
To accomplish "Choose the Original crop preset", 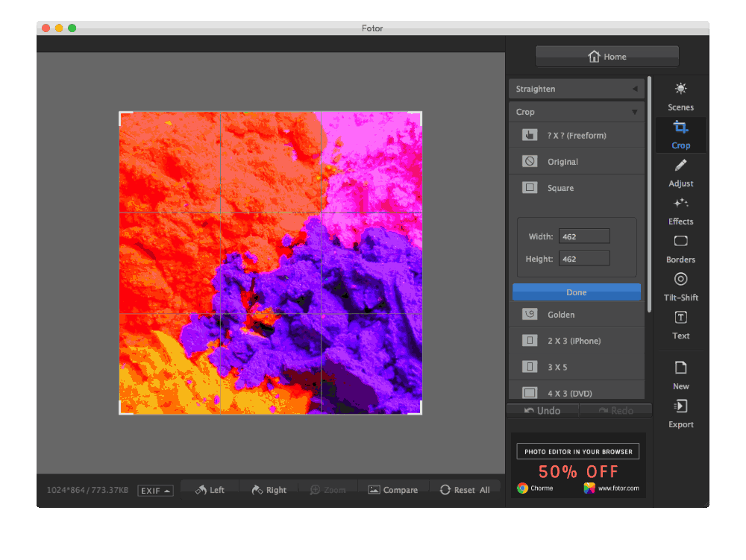I will tap(576, 162).
